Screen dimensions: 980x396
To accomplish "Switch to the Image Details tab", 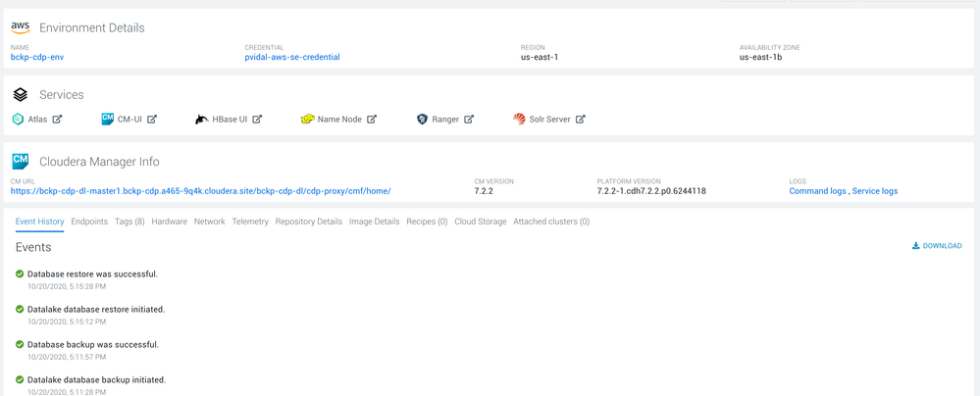I will pos(375,222).
